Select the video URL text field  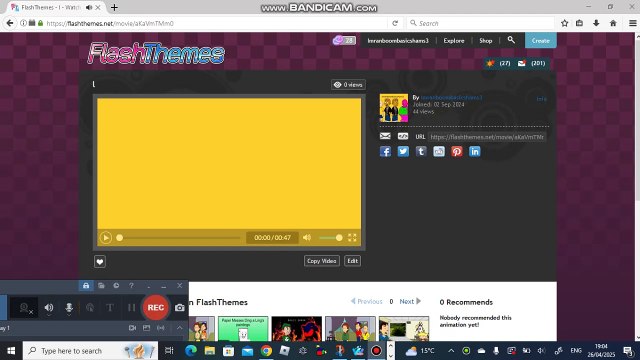click(x=487, y=137)
